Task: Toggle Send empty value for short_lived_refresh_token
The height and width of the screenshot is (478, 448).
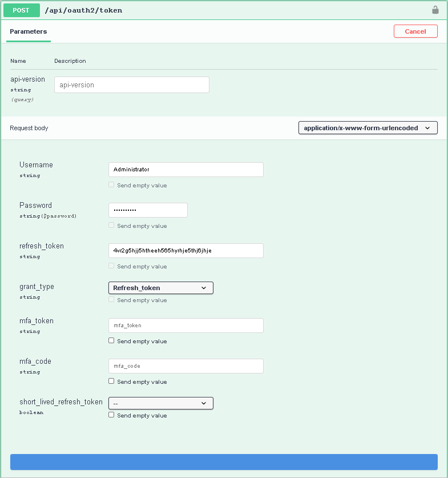Action: (111, 415)
